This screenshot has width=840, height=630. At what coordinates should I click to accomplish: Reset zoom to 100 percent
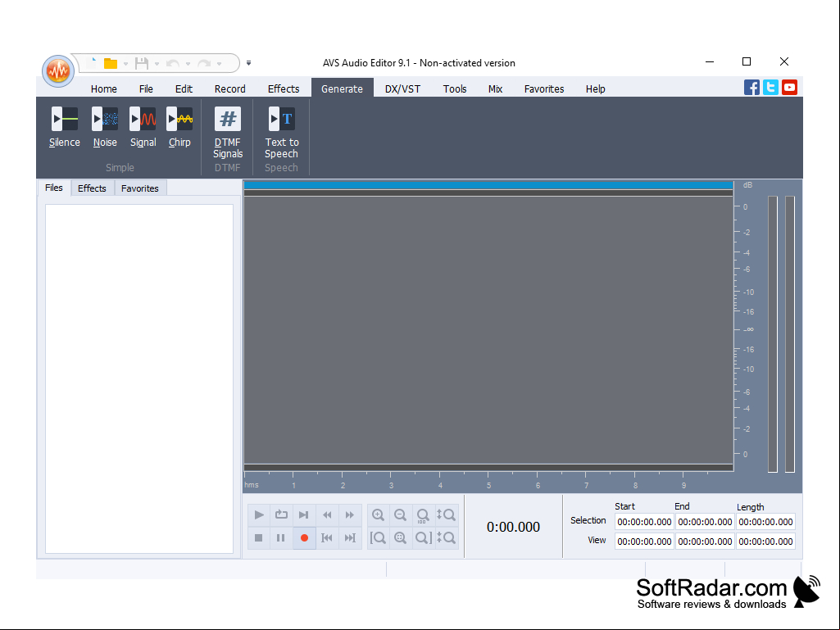423,514
